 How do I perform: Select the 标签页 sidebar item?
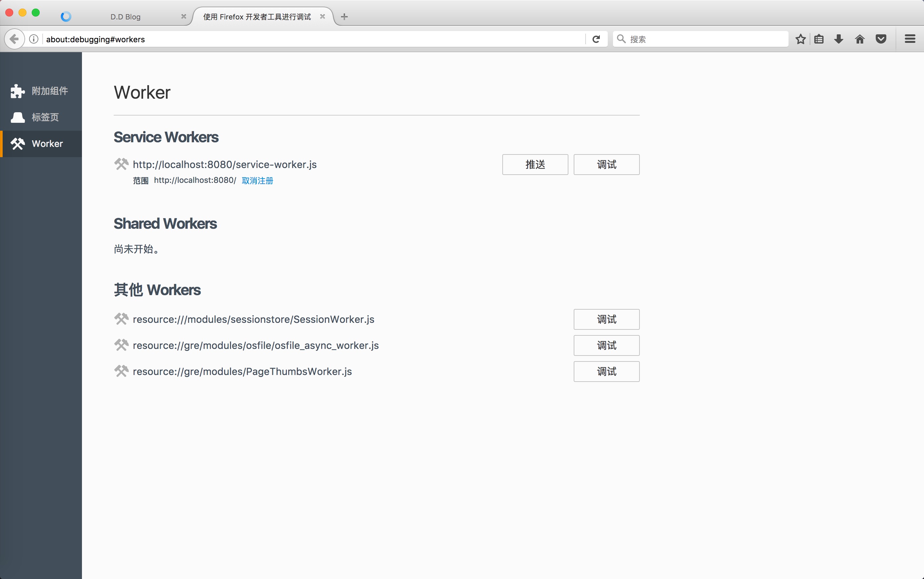(x=41, y=117)
